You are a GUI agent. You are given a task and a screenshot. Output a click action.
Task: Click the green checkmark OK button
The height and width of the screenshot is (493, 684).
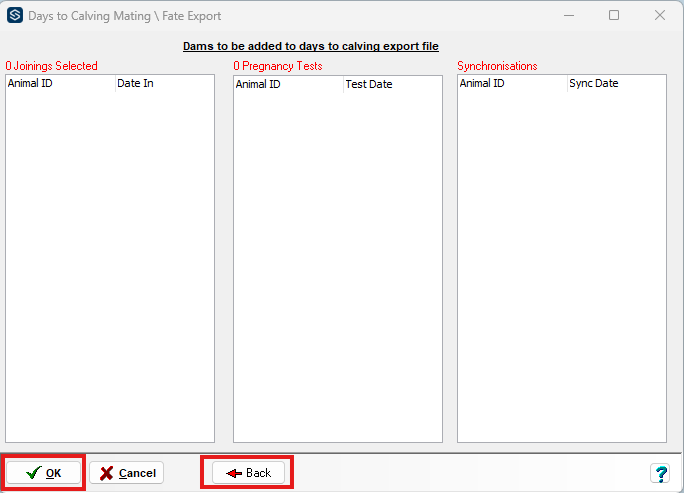44,473
